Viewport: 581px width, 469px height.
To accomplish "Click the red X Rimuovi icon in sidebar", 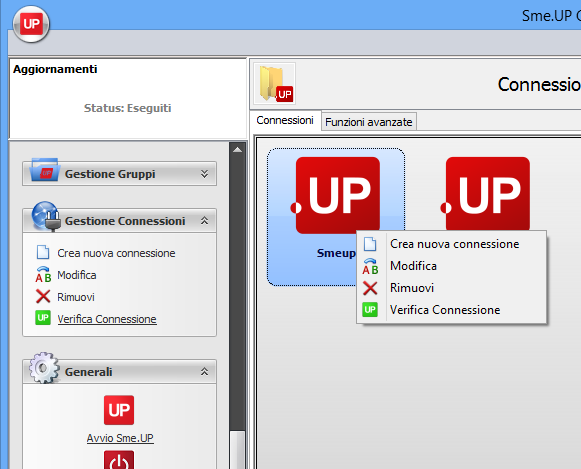I will (x=43, y=297).
